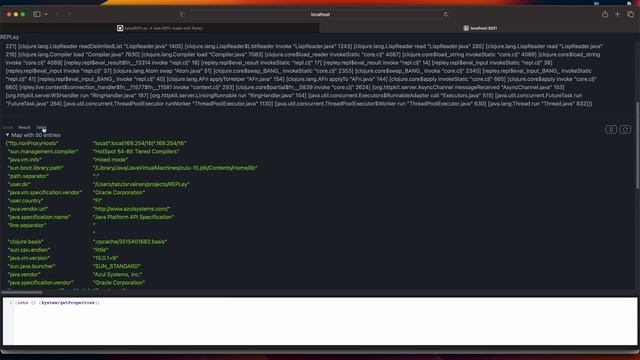This screenshot has width=640, height=360.
Task: Click the horizontal scrollbar below the map output
Action: tap(22, 292)
